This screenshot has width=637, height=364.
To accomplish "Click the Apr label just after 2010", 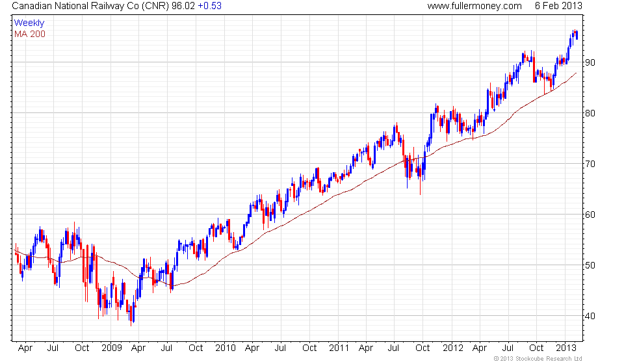I will pyautogui.click(x=252, y=348).
